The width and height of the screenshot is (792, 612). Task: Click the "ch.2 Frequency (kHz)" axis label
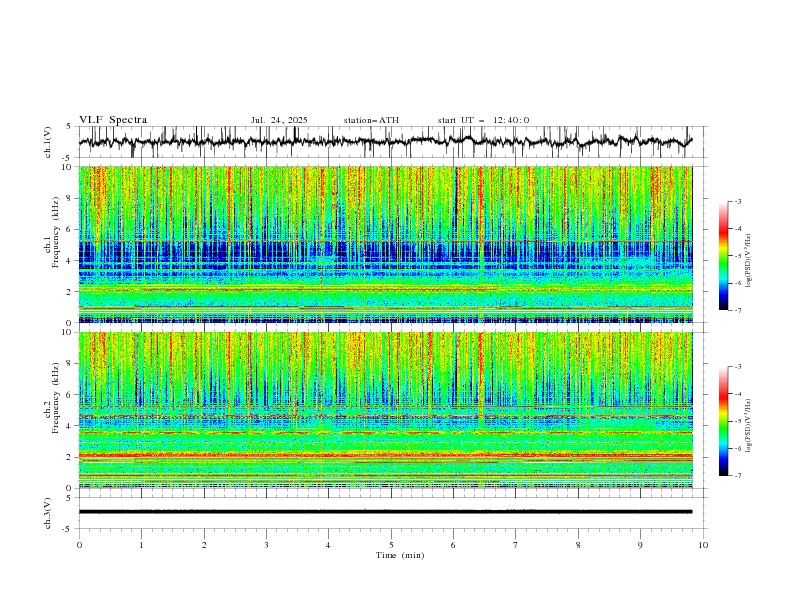pyautogui.click(x=52, y=397)
